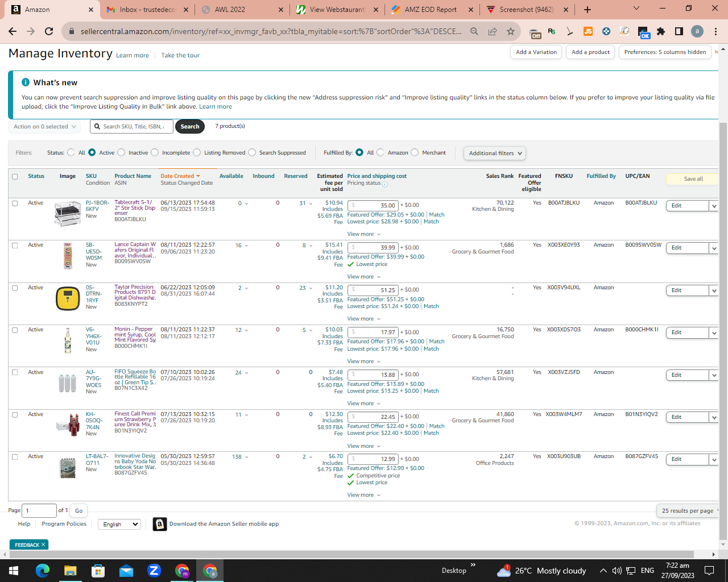Open the Edit dropdown arrow for Tablecraft row
The width and height of the screenshot is (728, 582).
point(714,206)
